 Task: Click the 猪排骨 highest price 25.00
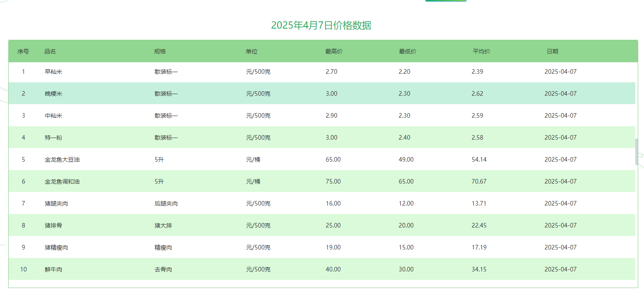(333, 225)
